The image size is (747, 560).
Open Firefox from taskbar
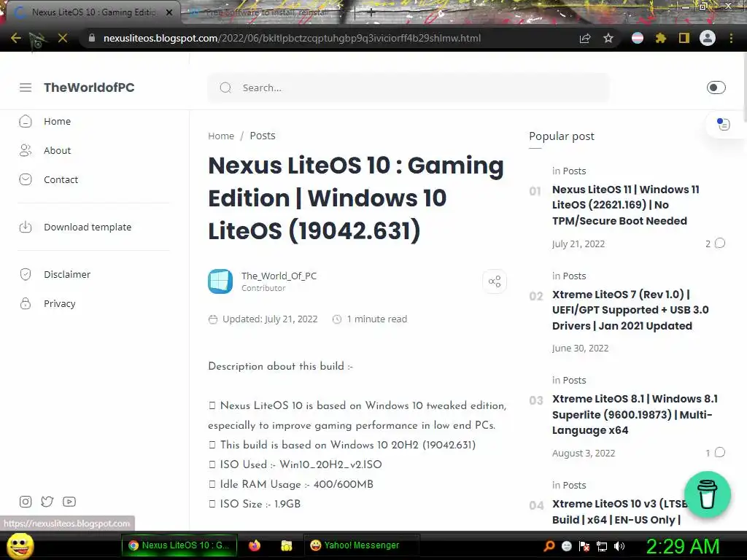pyautogui.click(x=255, y=545)
